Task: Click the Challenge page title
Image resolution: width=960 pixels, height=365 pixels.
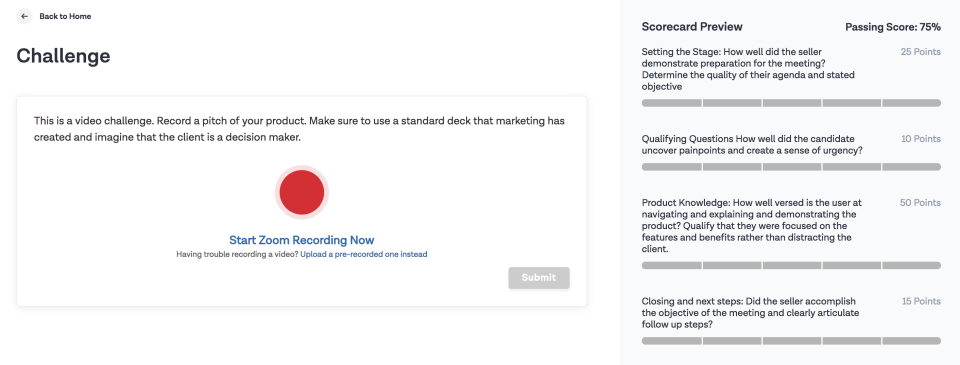Action: 63,56
